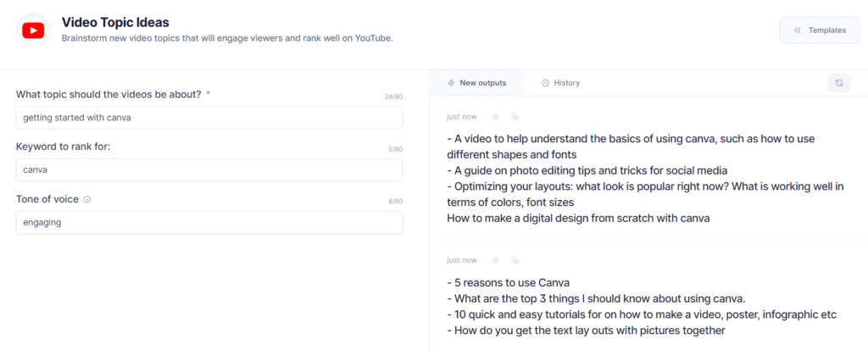Image resolution: width=868 pixels, height=350 pixels.
Task: Click the 'What are the top 3 things' line
Action: 597,298
